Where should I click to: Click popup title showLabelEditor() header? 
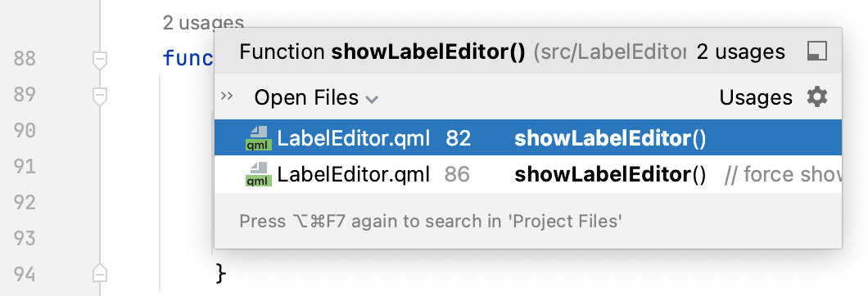[x=428, y=52]
